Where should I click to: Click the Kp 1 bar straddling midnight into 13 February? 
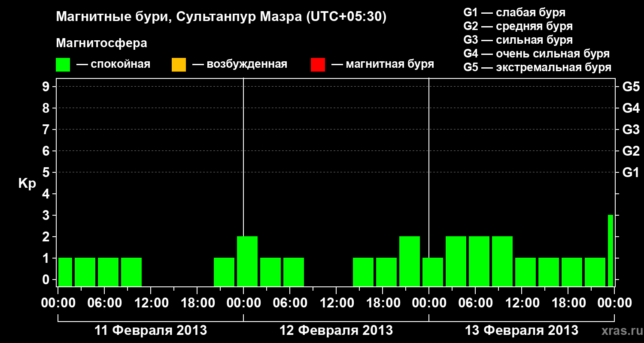coord(433,272)
